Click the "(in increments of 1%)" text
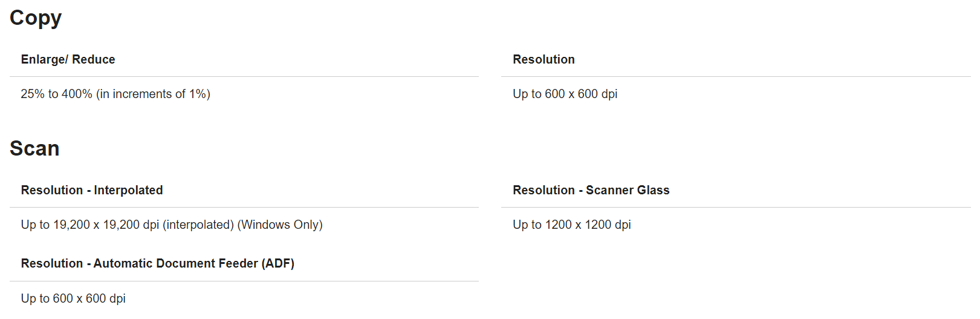This screenshot has width=980, height=319. coord(153,94)
